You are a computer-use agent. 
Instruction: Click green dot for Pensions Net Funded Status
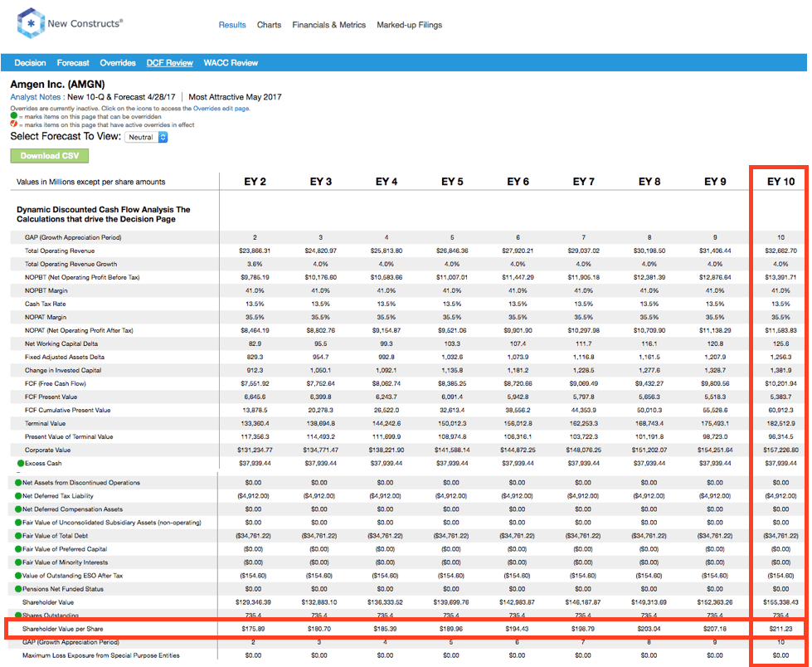(x=18, y=589)
